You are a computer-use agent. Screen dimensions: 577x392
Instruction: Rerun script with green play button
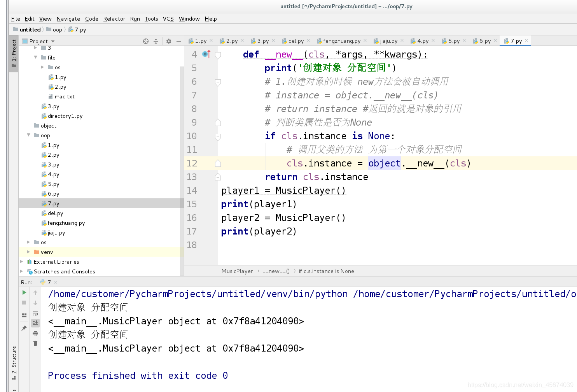coord(24,292)
